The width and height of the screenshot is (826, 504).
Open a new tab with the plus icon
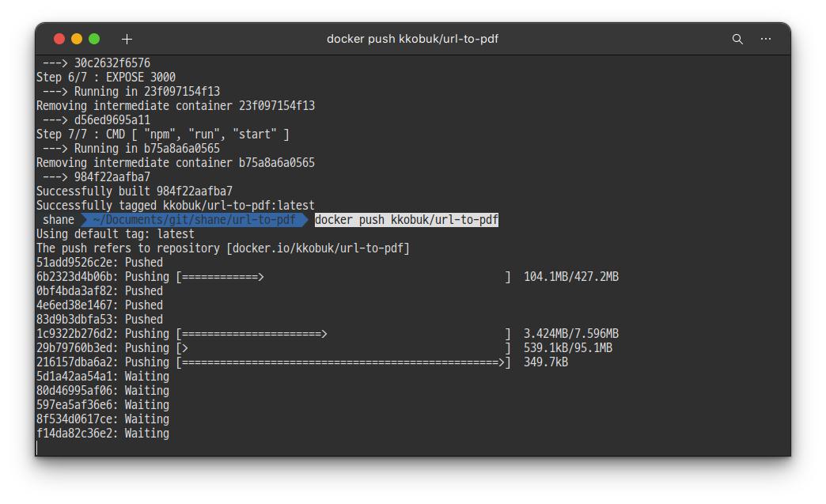tap(127, 39)
